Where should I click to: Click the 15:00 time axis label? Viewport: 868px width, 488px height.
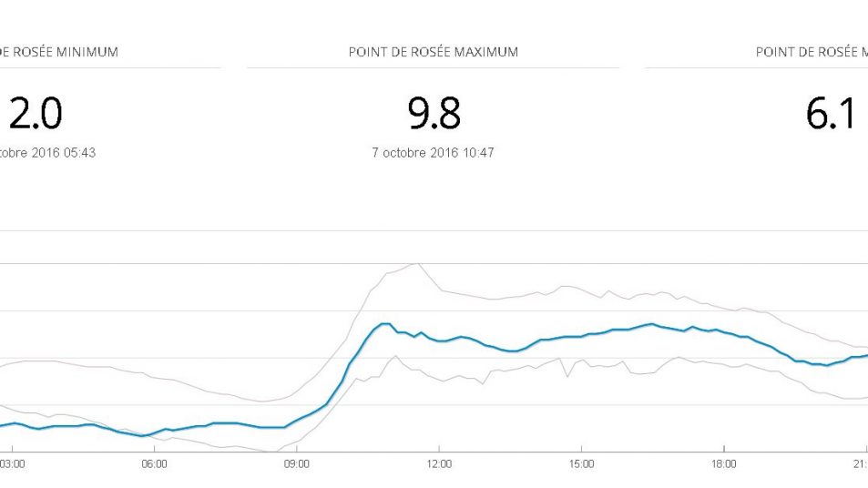581,463
